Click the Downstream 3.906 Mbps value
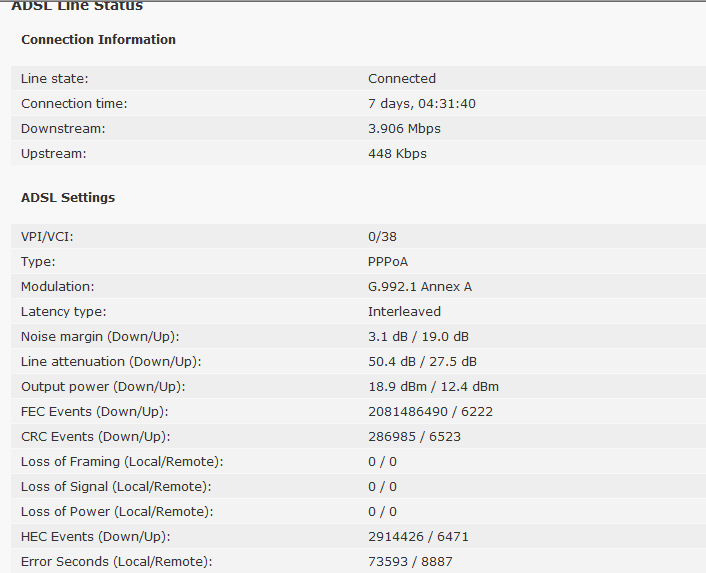Viewport: 706px width, 573px height. tap(404, 129)
